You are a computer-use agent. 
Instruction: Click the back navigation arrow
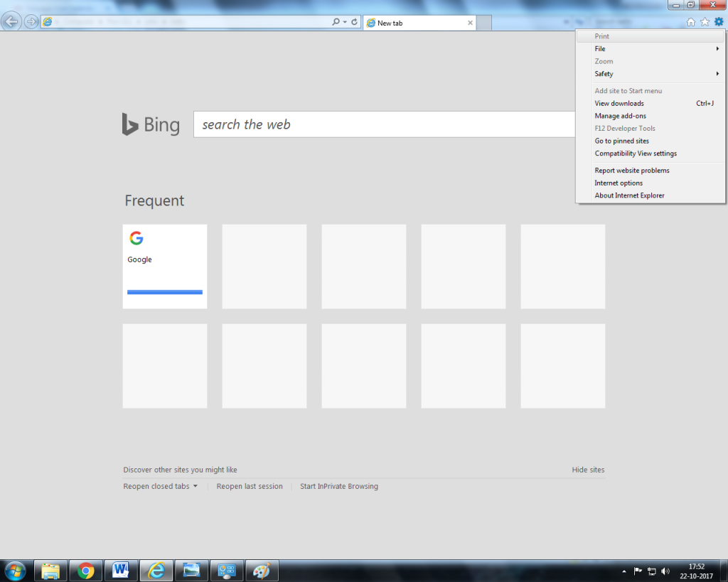(11, 22)
